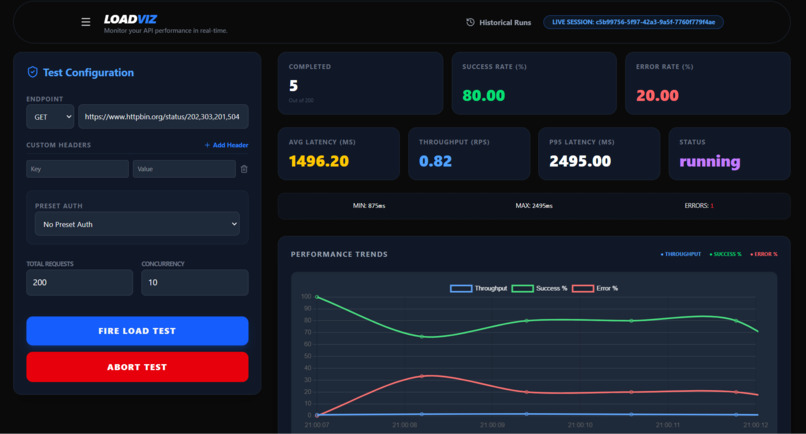806x434 pixels.
Task: Click the red ERROR % label in chart header
Action: pyautogui.click(x=764, y=254)
